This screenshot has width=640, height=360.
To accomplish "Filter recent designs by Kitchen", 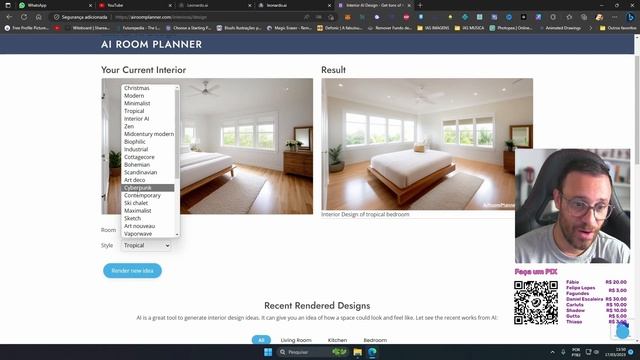I will [338, 340].
